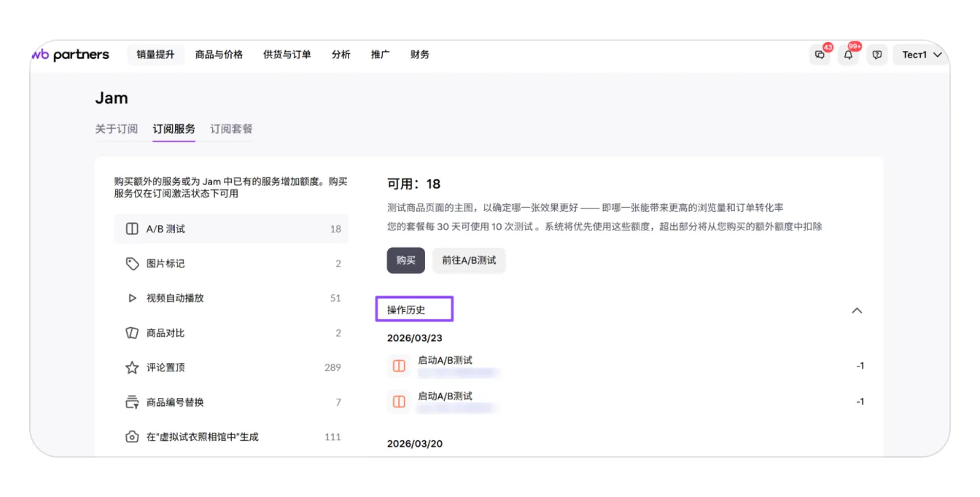Screen dimensions: 980x497
Task: Collapse the 操作历史 section chevron
Action: (x=857, y=310)
